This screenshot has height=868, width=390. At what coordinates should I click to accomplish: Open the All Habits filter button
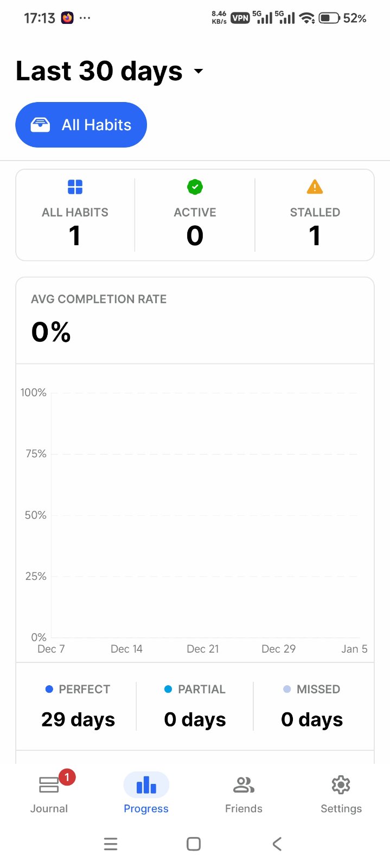(x=81, y=125)
